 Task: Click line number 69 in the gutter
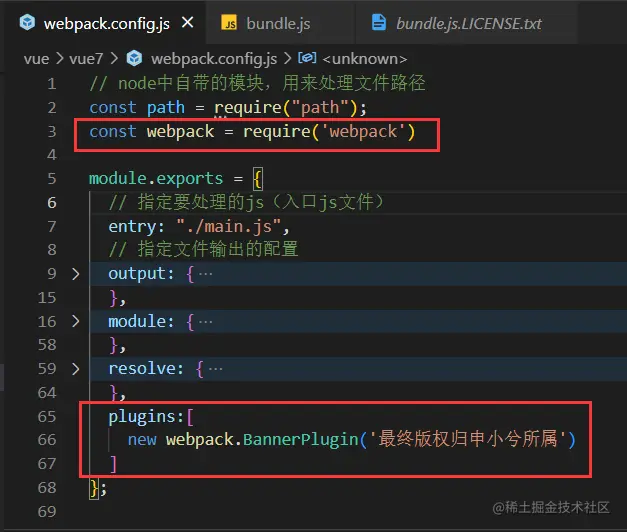pos(47,512)
